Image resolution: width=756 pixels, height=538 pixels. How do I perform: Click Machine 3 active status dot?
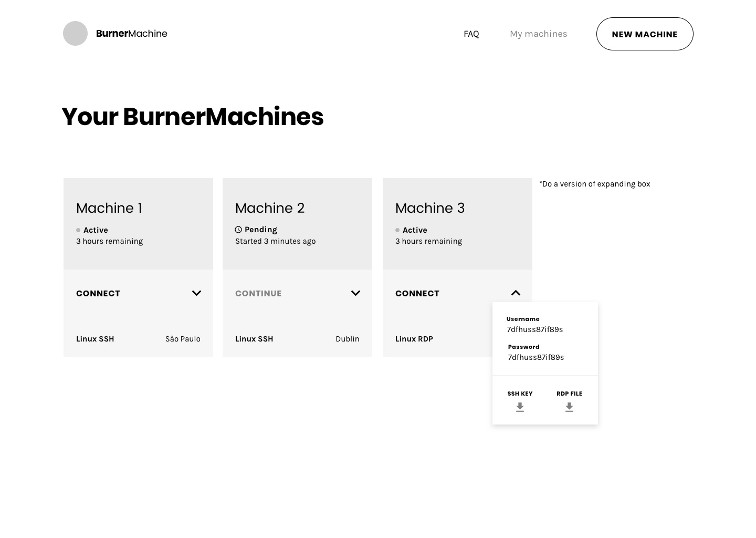point(397,230)
